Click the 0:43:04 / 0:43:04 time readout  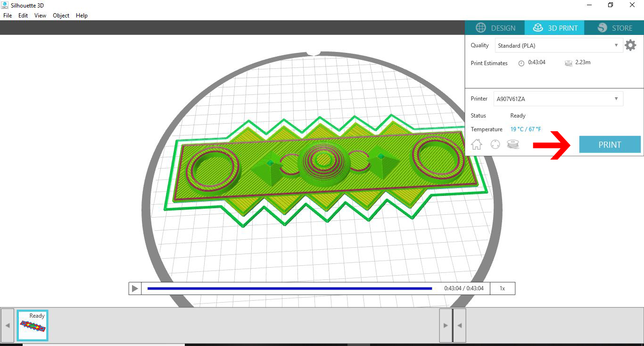click(x=463, y=288)
